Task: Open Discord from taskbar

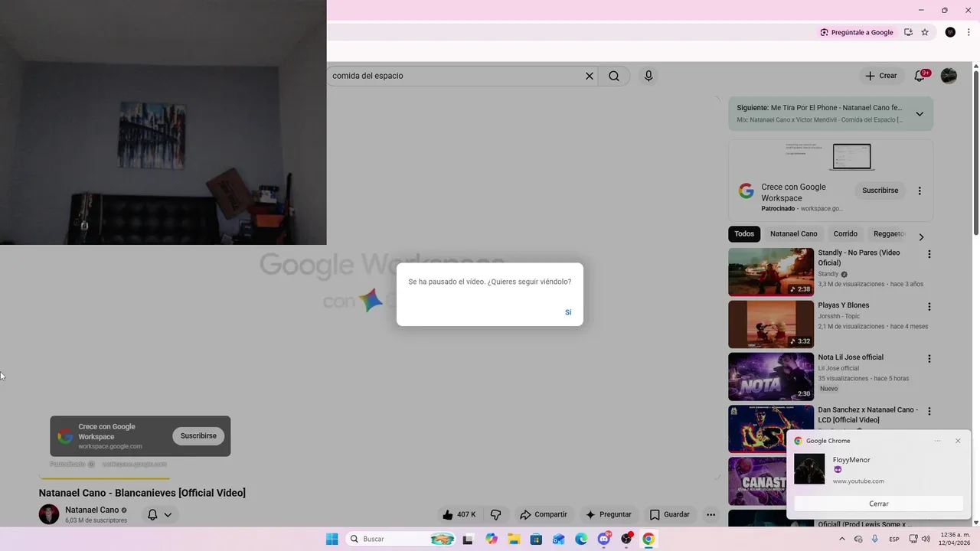Action: click(604, 539)
